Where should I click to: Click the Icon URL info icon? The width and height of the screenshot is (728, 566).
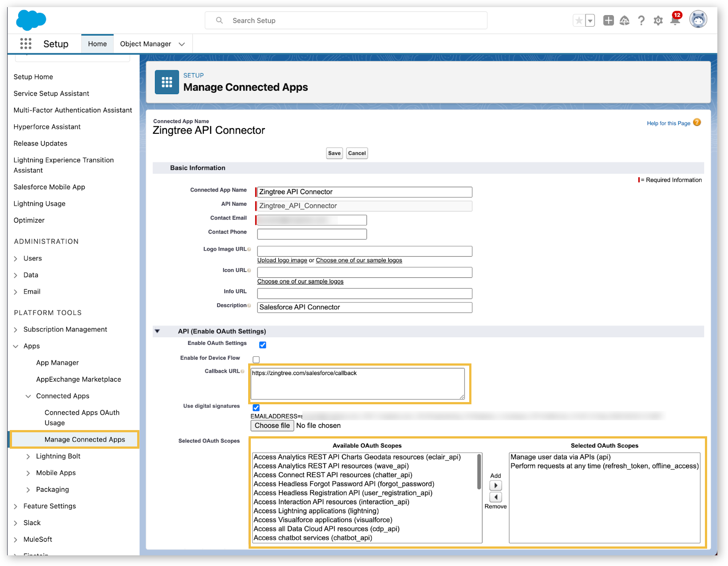[249, 271]
